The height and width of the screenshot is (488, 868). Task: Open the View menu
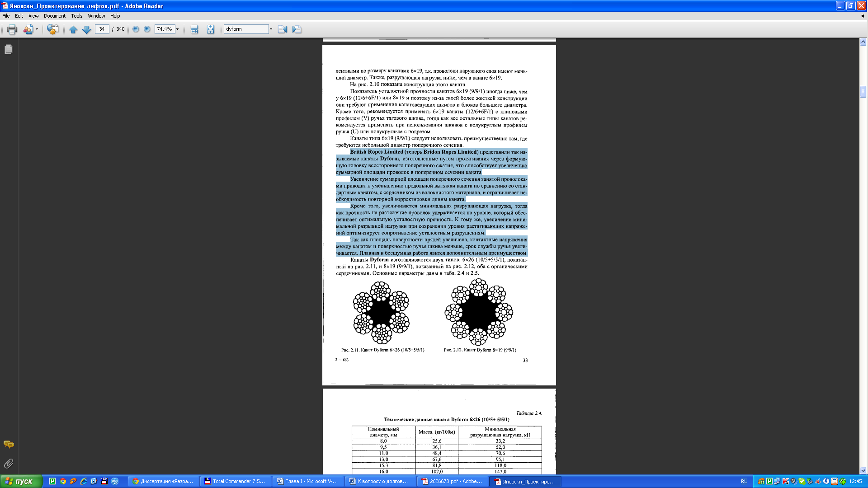pos(33,16)
